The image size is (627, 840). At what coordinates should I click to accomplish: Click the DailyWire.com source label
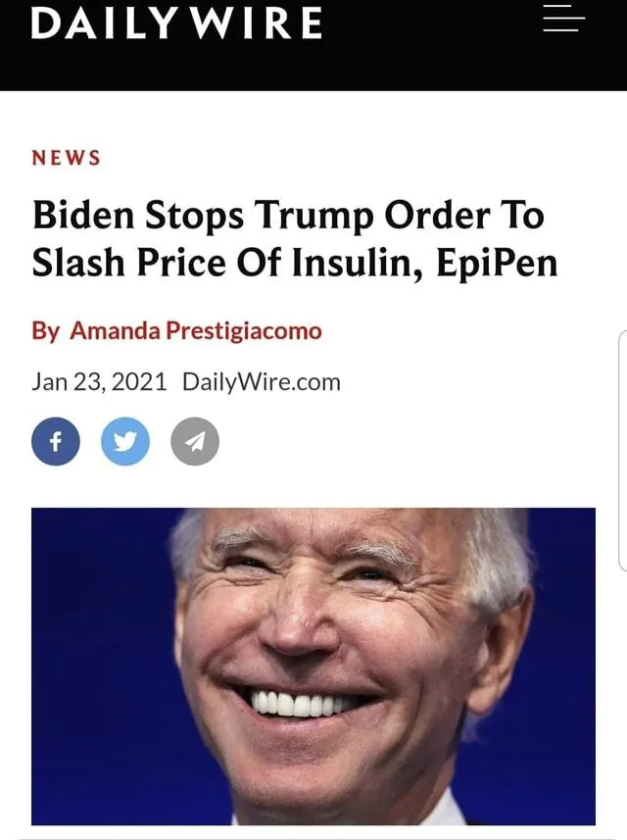262,382
